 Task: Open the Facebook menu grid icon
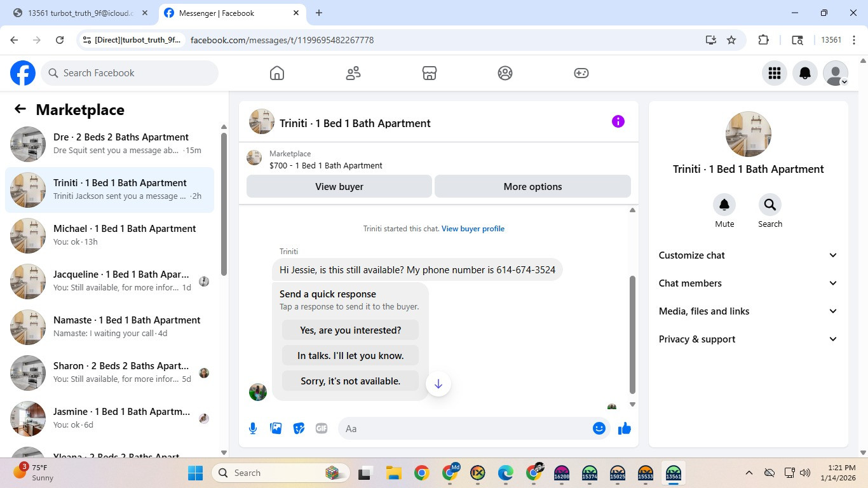pos(774,73)
